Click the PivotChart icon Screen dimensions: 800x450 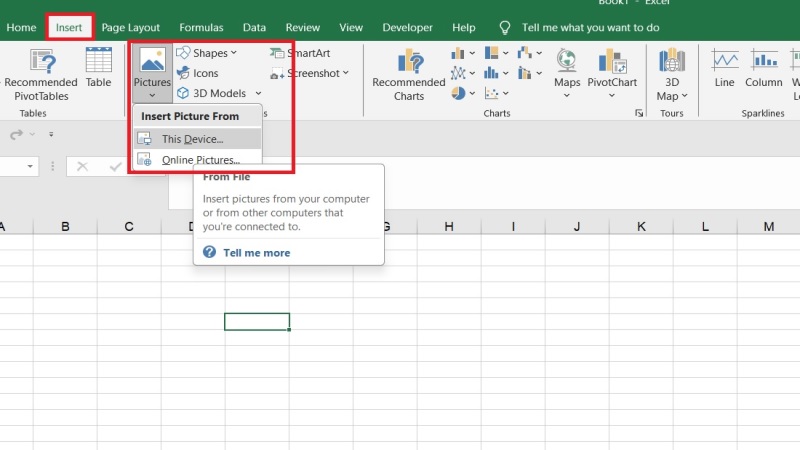click(612, 61)
